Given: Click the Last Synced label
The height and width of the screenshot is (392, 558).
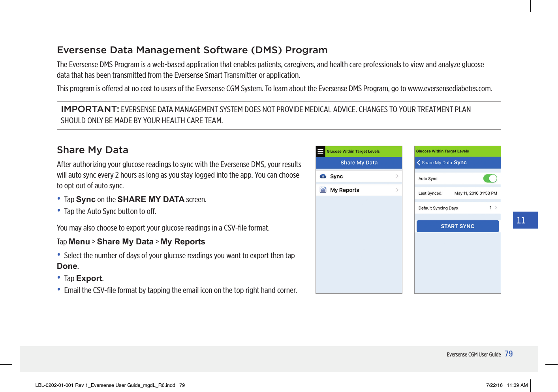Looking at the screenshot, I should 430,193.
